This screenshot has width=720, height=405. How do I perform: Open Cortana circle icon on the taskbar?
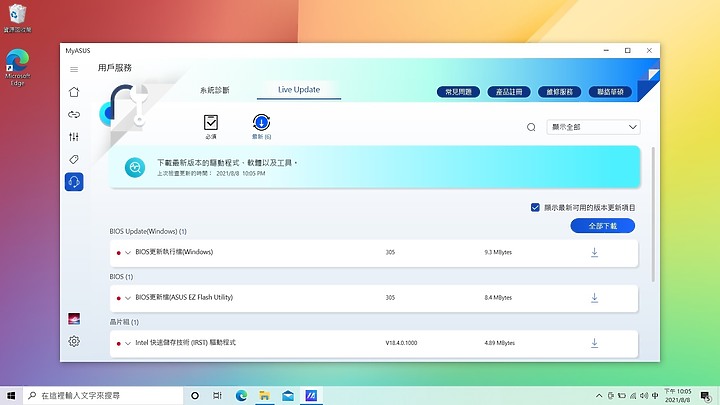tap(195, 395)
